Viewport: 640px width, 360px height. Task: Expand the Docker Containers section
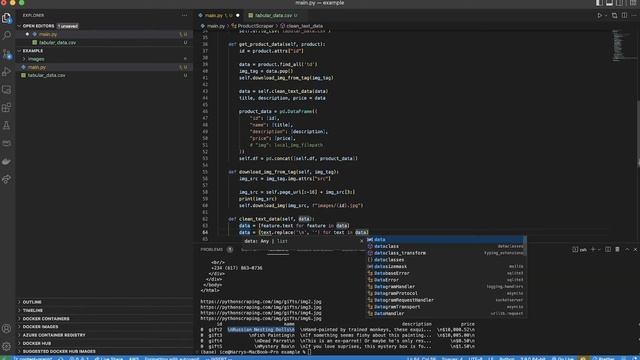104,318
